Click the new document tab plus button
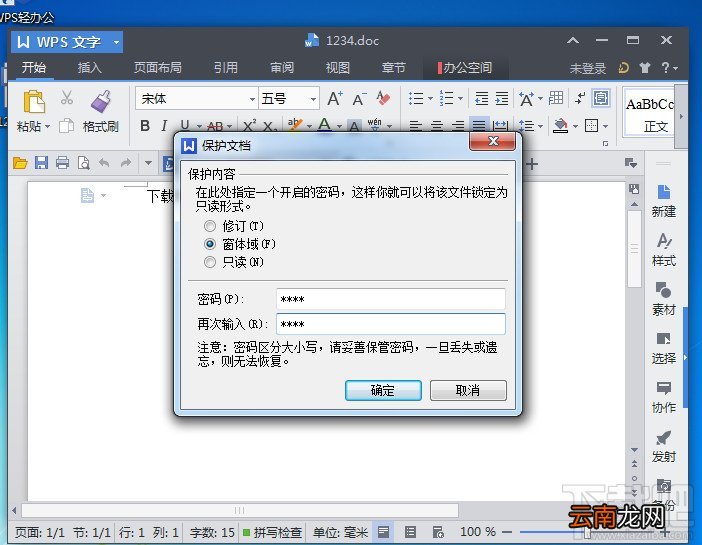This screenshot has height=545, width=702. point(532,164)
